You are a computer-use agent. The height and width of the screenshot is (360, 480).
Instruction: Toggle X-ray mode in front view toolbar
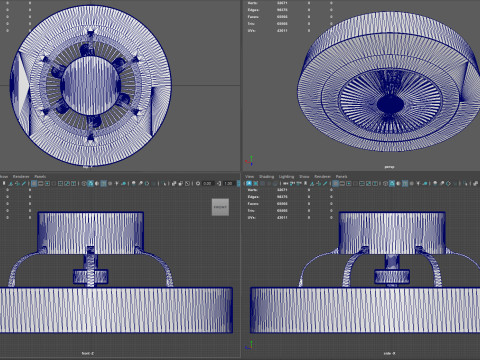174,184
